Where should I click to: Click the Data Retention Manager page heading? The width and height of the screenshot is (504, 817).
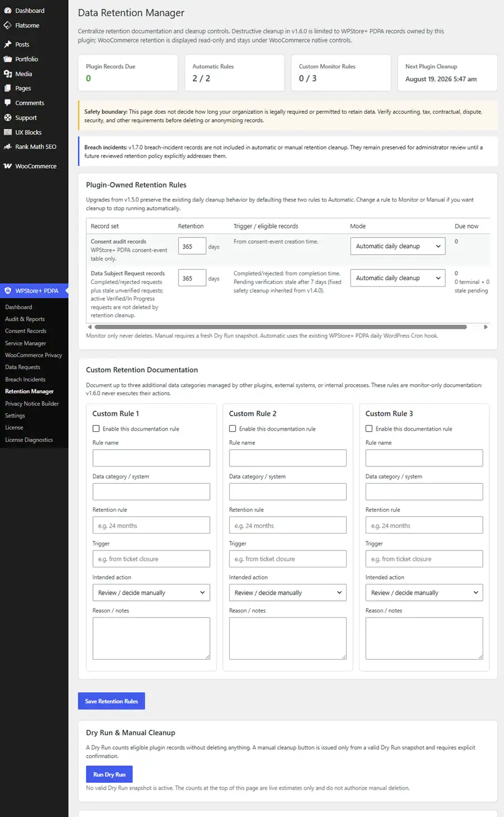pos(131,13)
